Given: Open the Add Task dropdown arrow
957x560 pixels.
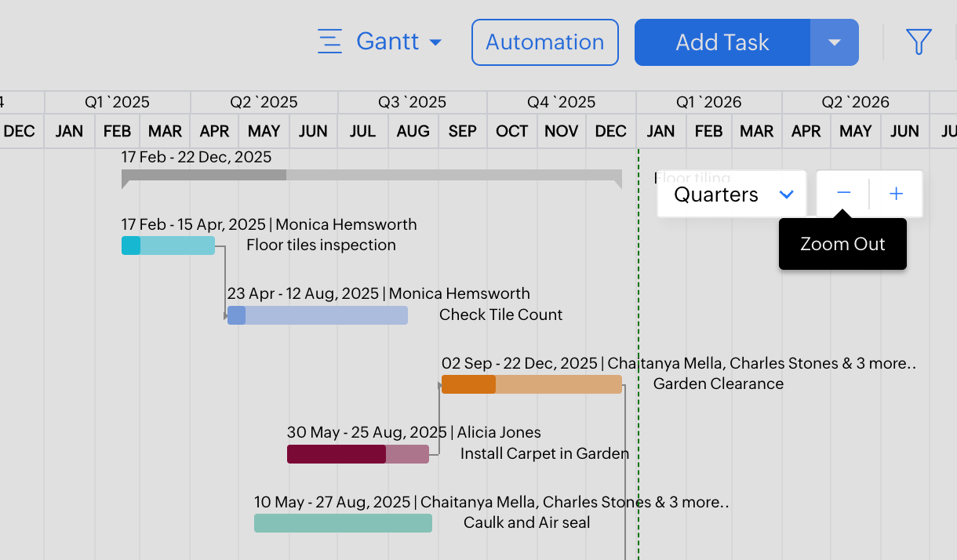Looking at the screenshot, I should [x=835, y=42].
